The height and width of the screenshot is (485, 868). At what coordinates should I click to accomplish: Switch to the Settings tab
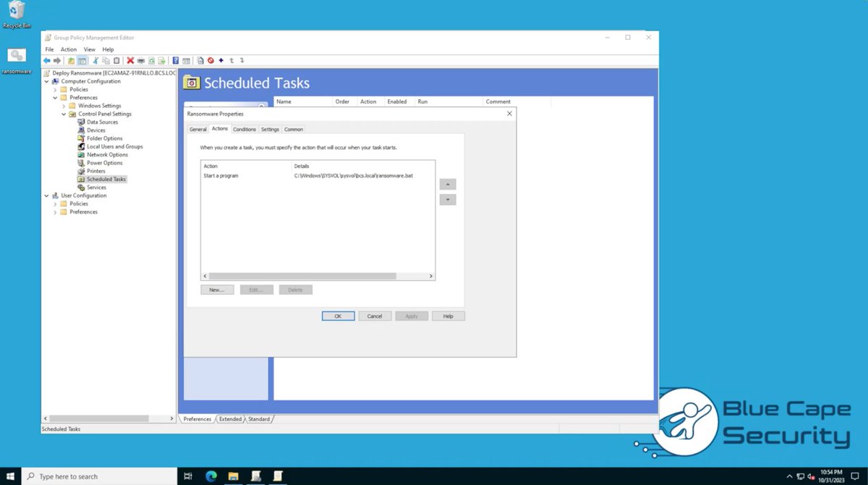click(x=270, y=130)
